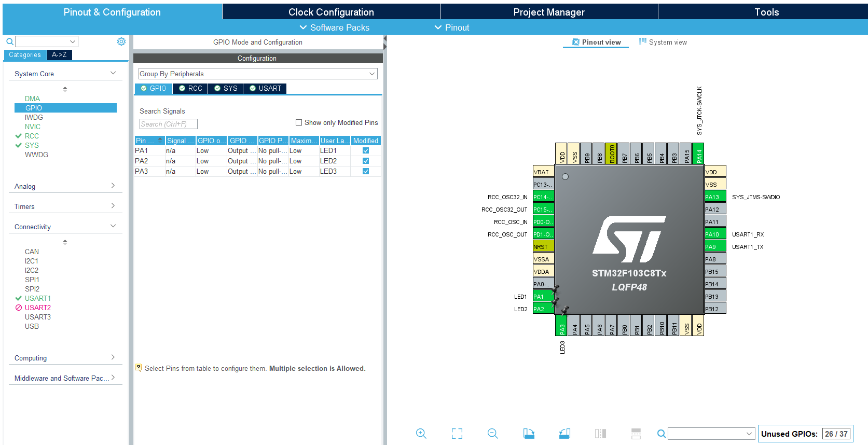Click the help icon beside Select Pins hint
Viewport: 868px width, 445px height.
click(x=139, y=368)
